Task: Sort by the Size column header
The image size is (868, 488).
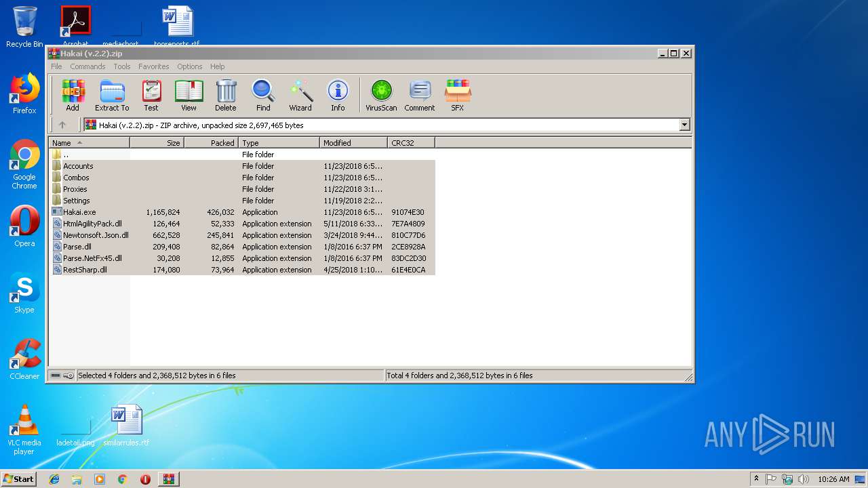Action: [x=157, y=143]
